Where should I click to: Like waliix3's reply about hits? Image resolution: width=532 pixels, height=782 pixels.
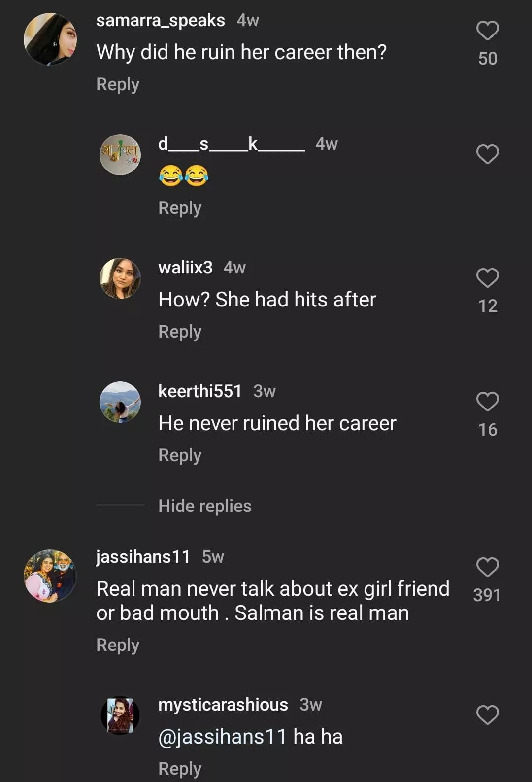[487, 278]
